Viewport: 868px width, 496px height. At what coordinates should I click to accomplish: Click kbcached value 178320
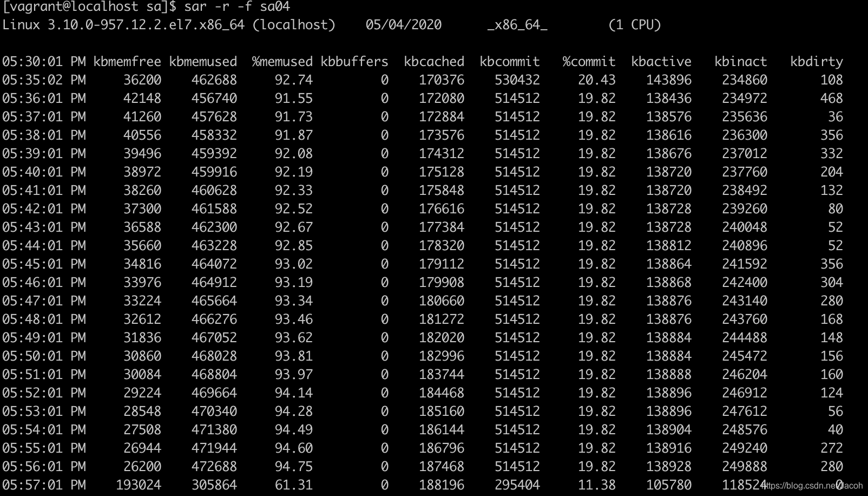[x=442, y=246]
